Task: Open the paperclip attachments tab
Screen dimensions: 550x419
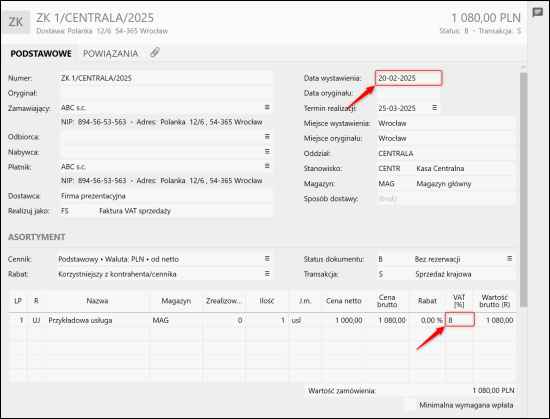Action: [x=155, y=53]
